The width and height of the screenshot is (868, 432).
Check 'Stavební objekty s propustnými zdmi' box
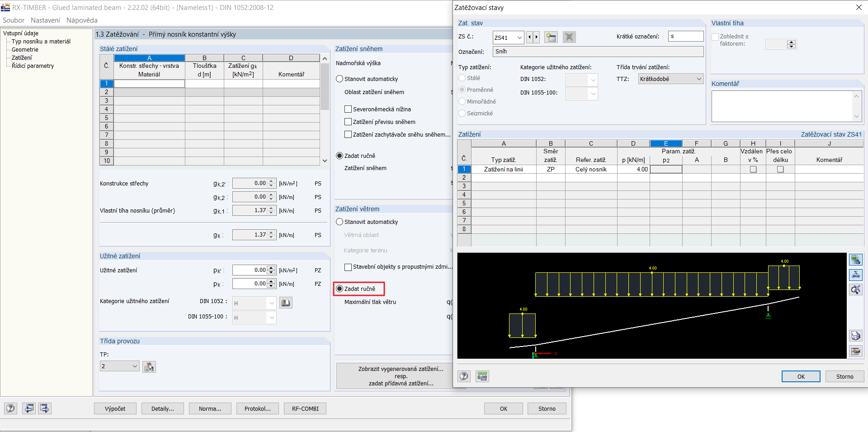click(348, 267)
